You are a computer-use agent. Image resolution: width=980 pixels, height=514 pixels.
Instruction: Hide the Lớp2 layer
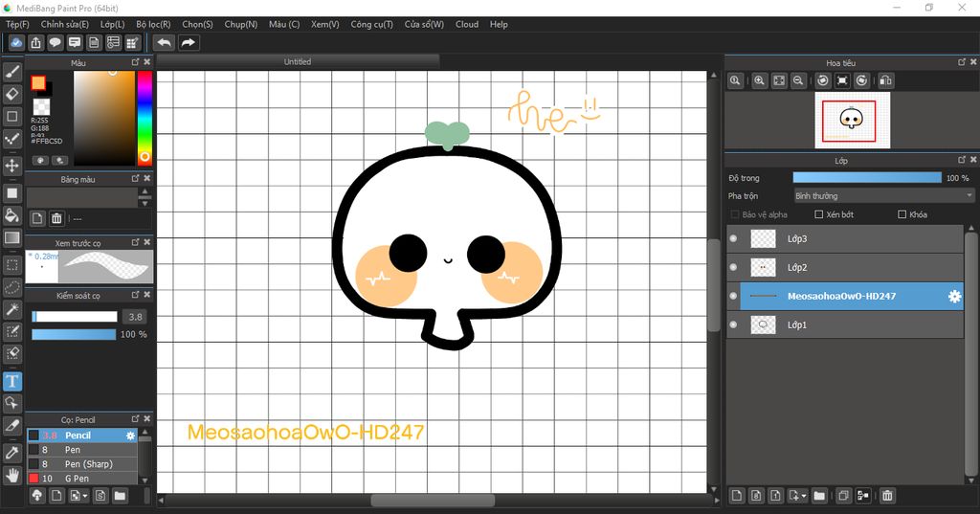click(x=734, y=267)
